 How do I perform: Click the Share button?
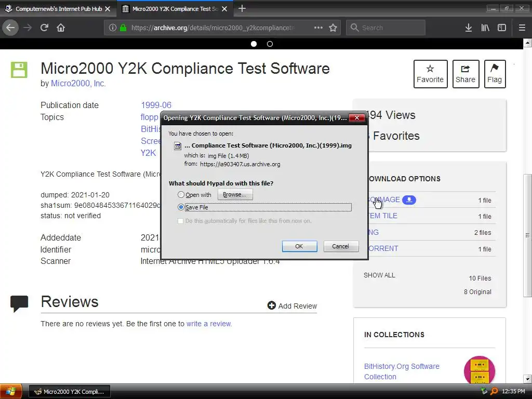[x=466, y=74]
